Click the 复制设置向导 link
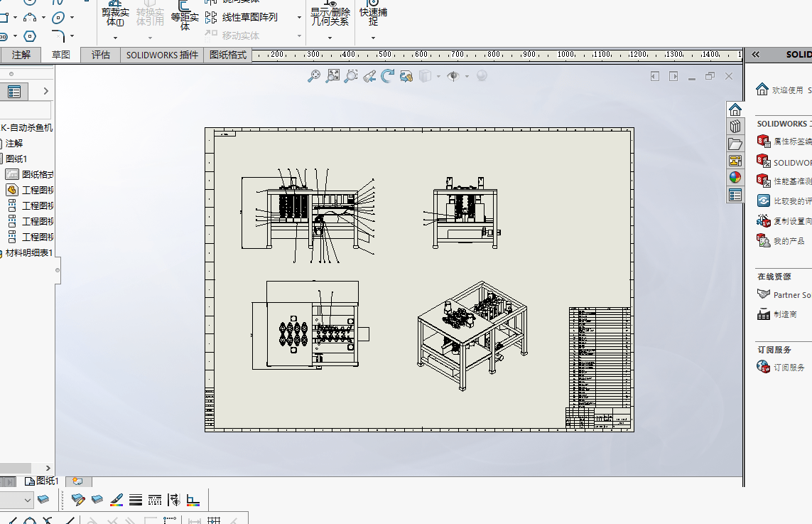The image size is (812, 524). click(784, 221)
